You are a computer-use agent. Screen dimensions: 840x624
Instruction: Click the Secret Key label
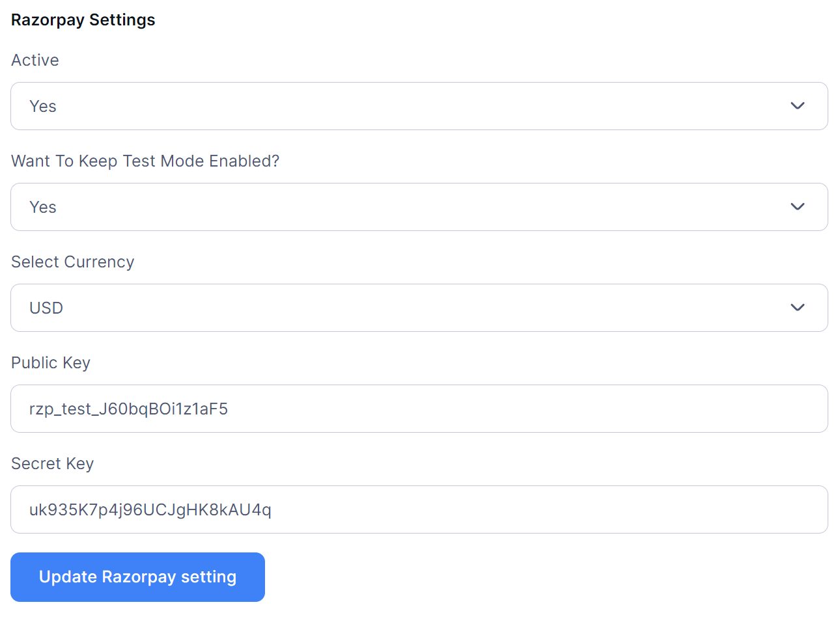[x=53, y=464]
